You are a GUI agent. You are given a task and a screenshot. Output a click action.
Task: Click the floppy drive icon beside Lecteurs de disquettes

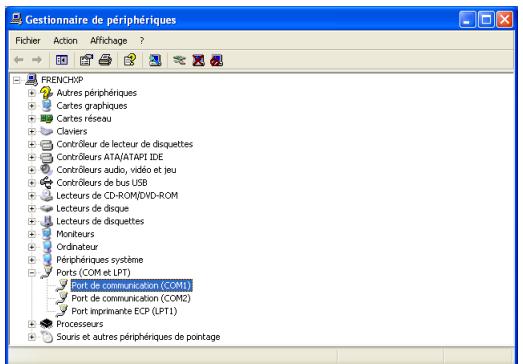(46, 221)
